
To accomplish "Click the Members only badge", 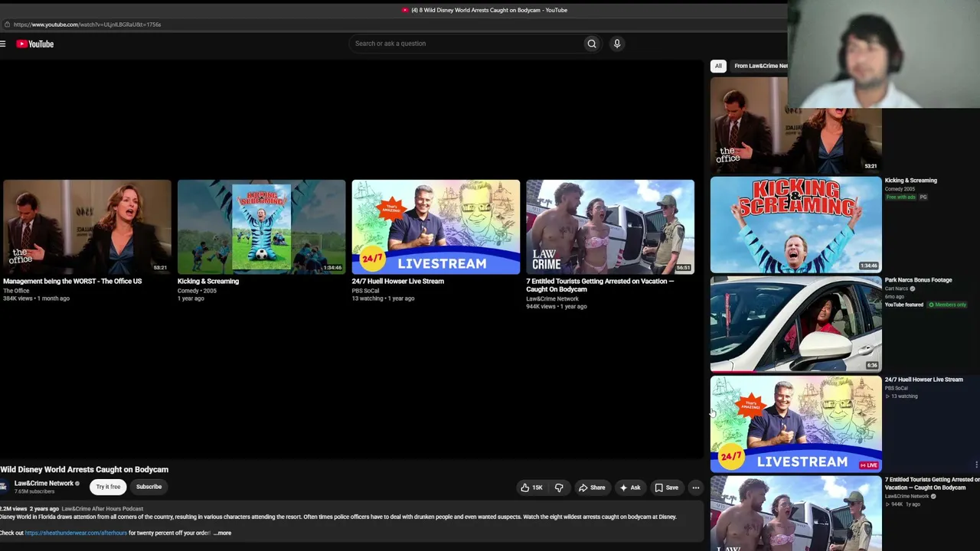I will click(948, 305).
